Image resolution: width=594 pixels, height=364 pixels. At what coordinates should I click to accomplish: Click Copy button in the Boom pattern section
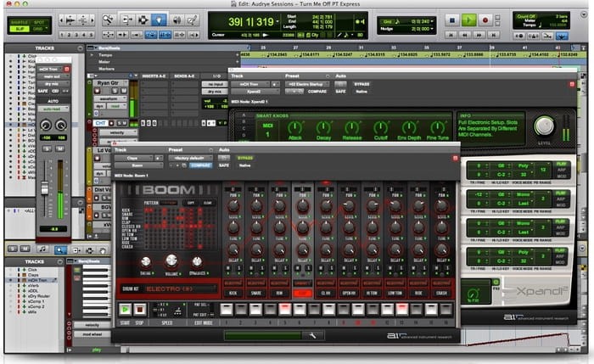coord(191,203)
